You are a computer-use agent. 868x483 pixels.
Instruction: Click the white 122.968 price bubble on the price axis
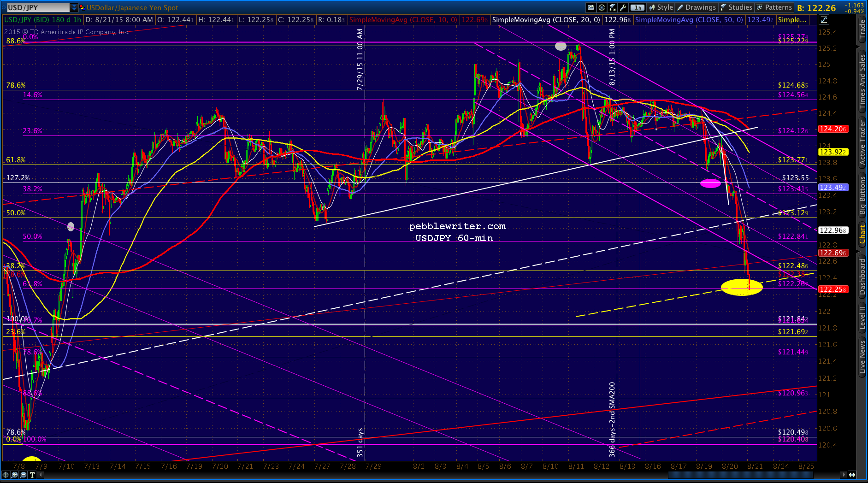833,230
